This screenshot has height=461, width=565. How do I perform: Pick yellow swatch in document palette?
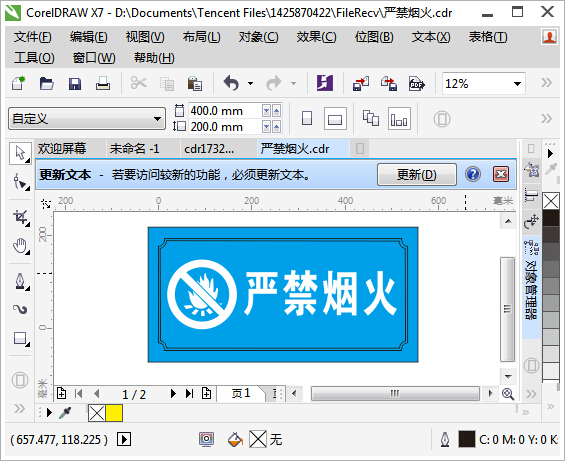coord(114,413)
